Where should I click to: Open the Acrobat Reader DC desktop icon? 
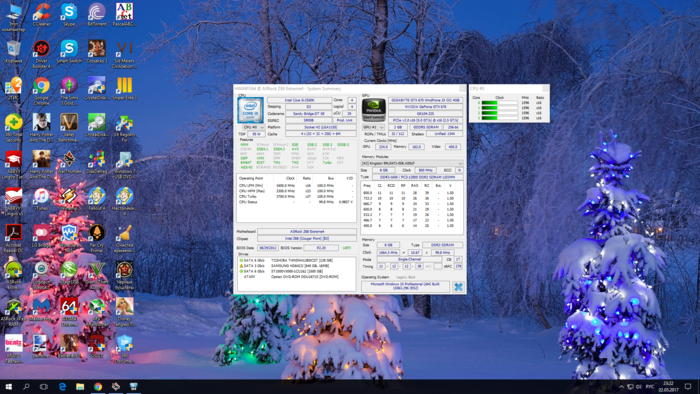tap(14, 236)
